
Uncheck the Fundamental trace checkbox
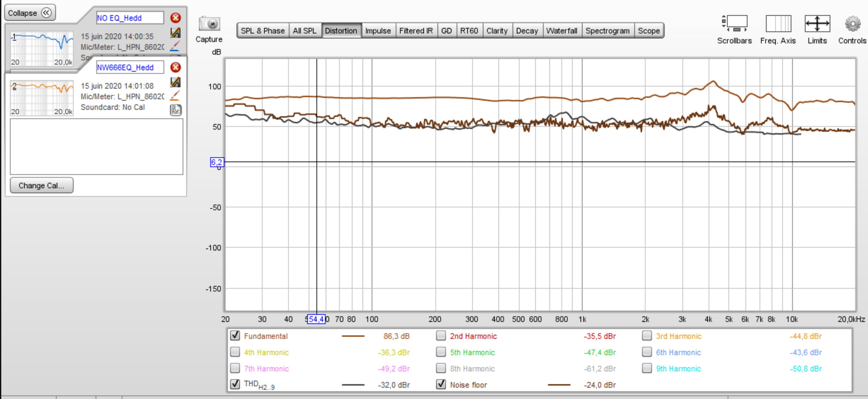235,335
